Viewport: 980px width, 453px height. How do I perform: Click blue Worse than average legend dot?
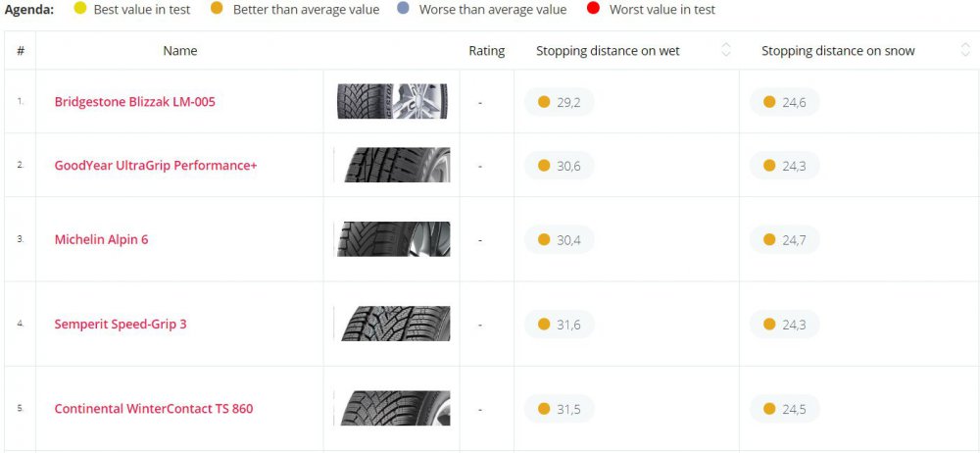tap(403, 10)
